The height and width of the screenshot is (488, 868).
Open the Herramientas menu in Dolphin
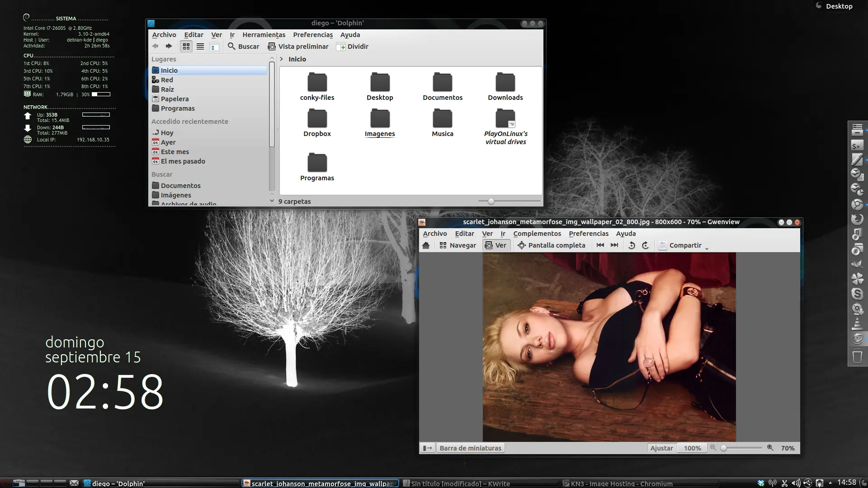coord(264,35)
